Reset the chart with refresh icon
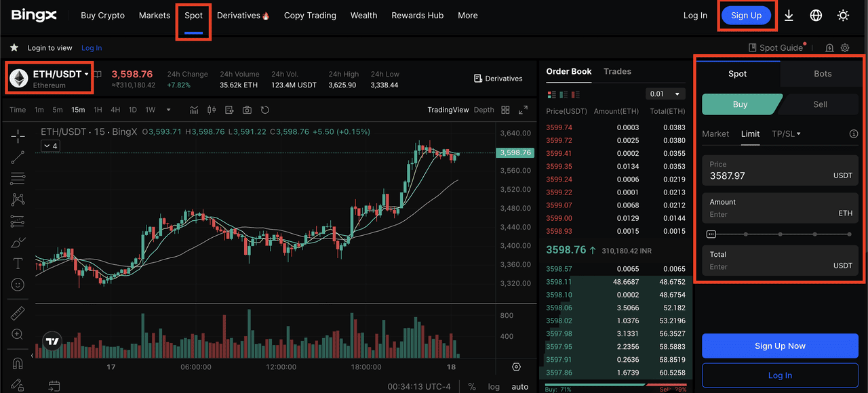The width and height of the screenshot is (868, 393). click(x=265, y=110)
